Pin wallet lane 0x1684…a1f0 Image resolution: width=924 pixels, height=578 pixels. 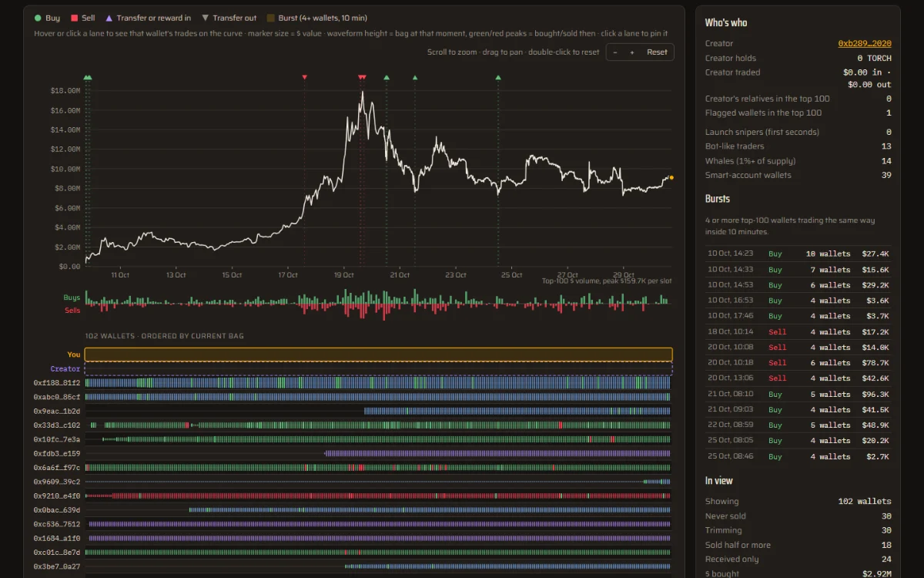[378, 538]
